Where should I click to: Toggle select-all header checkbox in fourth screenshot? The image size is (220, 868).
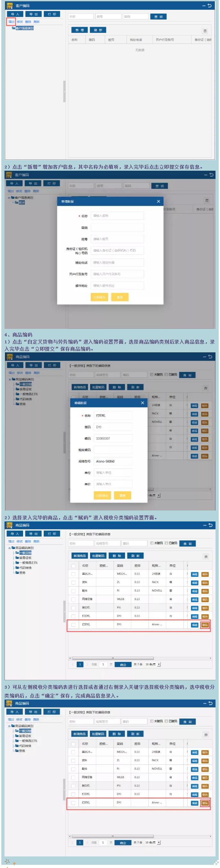tap(73, 565)
